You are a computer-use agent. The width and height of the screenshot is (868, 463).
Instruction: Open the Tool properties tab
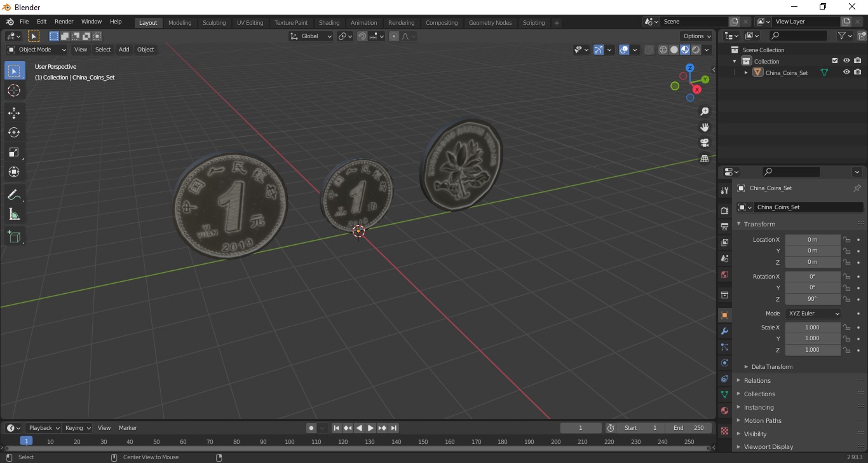point(724,191)
